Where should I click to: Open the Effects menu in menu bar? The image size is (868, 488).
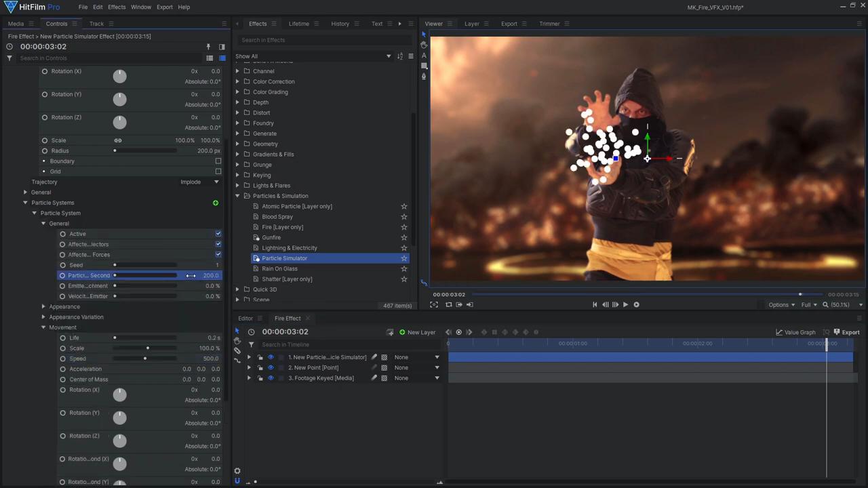click(x=117, y=7)
